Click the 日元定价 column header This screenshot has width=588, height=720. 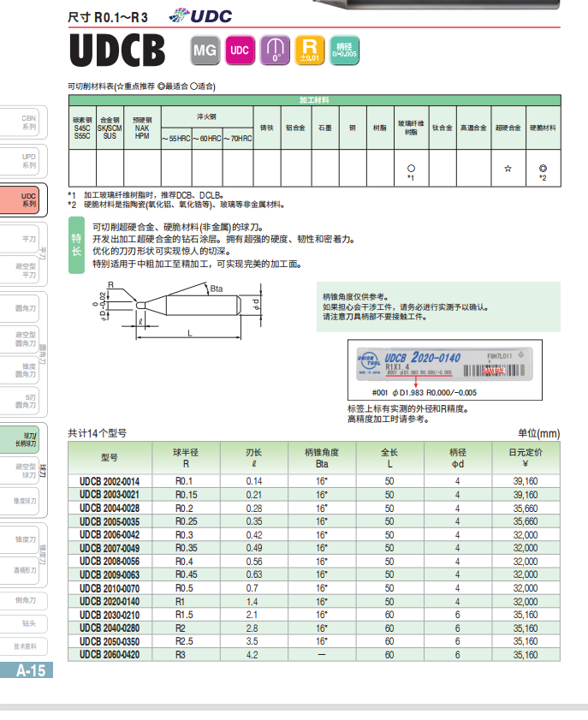(526, 457)
